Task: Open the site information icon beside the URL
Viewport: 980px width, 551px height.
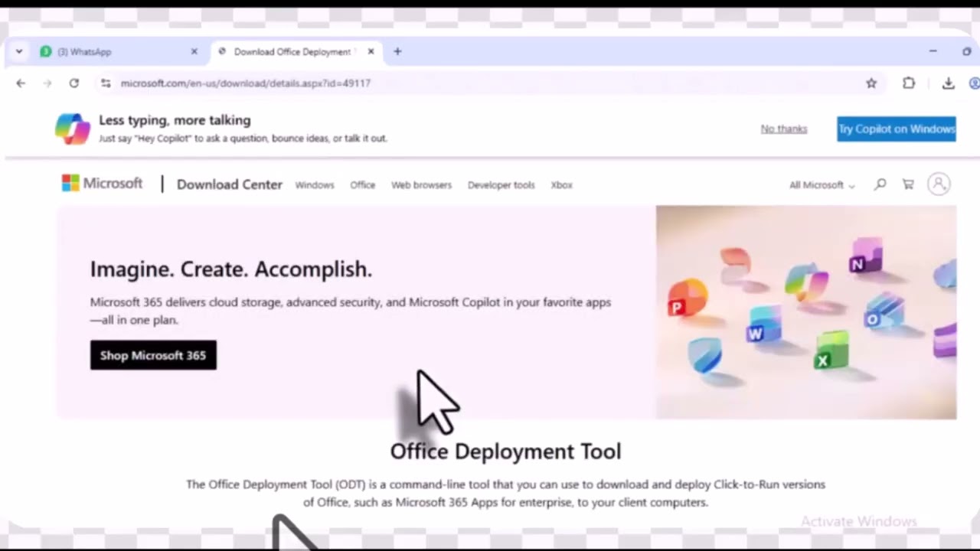Action: tap(106, 83)
